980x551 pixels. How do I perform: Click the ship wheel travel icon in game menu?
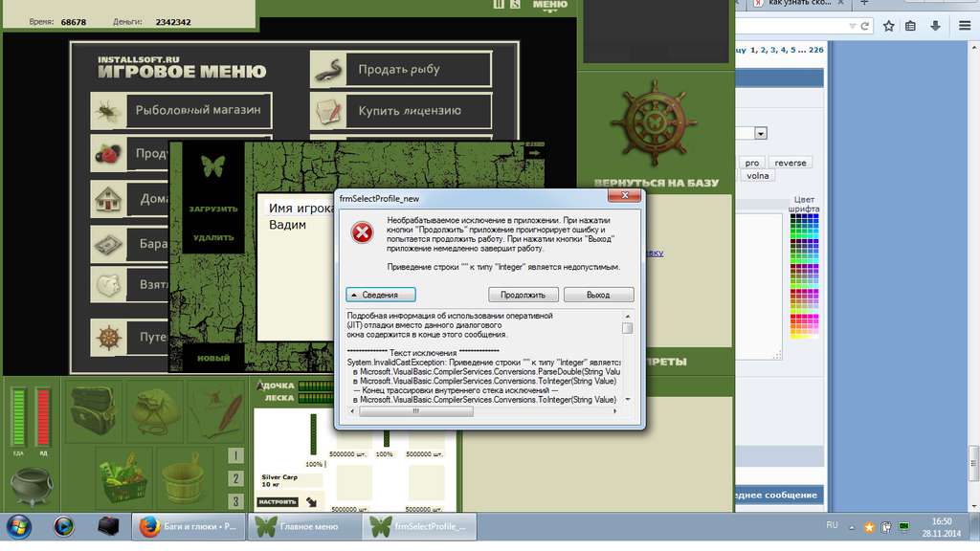click(108, 338)
